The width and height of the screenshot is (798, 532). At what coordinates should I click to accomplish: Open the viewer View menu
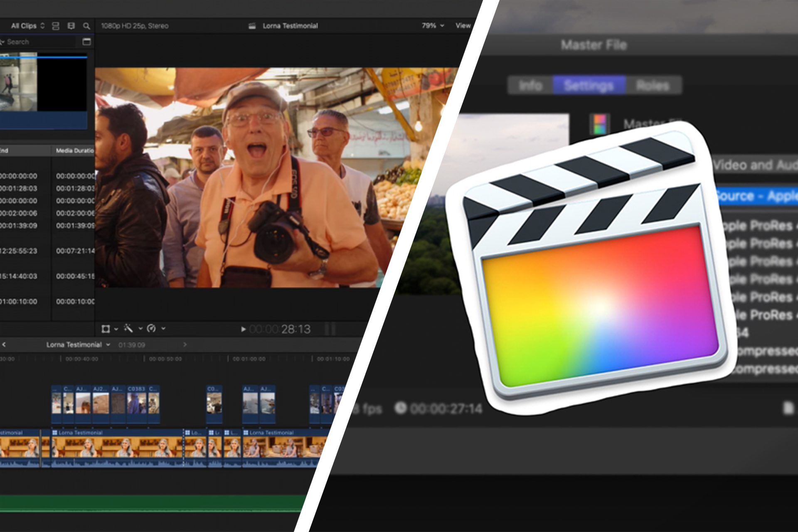pos(463,26)
